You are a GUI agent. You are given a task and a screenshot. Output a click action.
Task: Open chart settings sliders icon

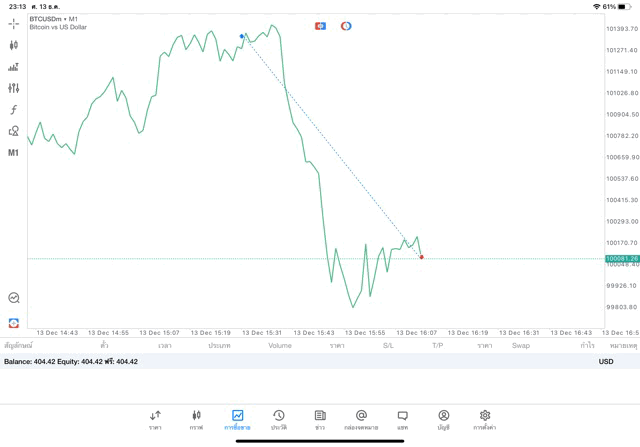point(13,88)
